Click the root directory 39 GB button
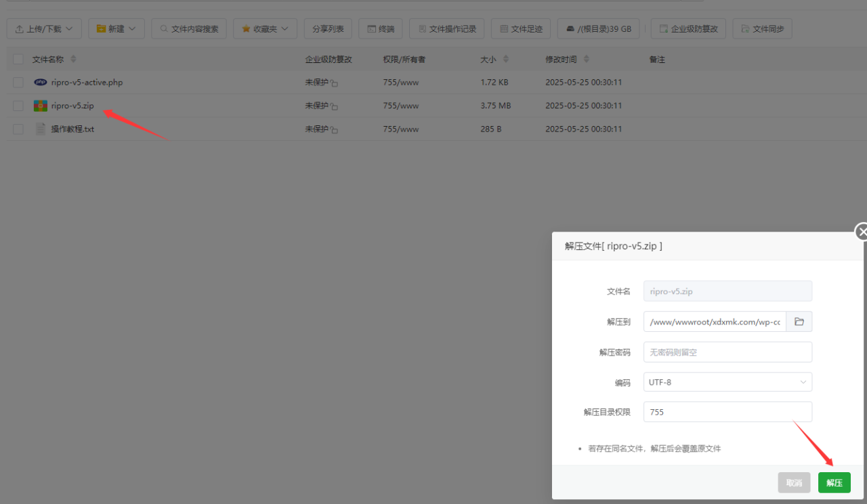The width and height of the screenshot is (867, 504). 599,28
